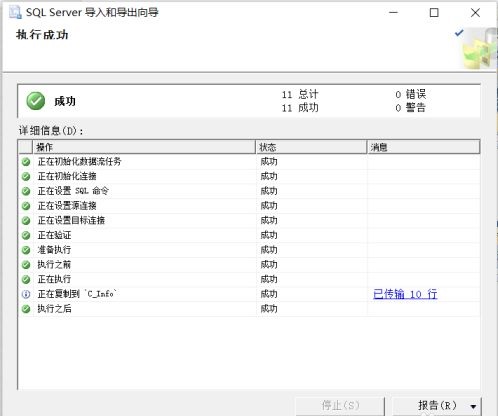This screenshot has height=416, width=498.
Task: Click the green check icon for 正在验证 row
Action: (26, 235)
